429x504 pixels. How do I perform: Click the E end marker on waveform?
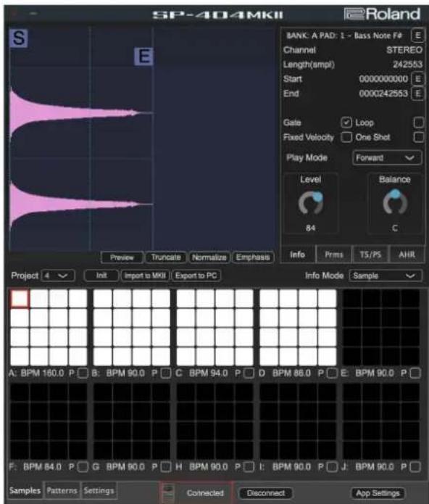point(143,57)
